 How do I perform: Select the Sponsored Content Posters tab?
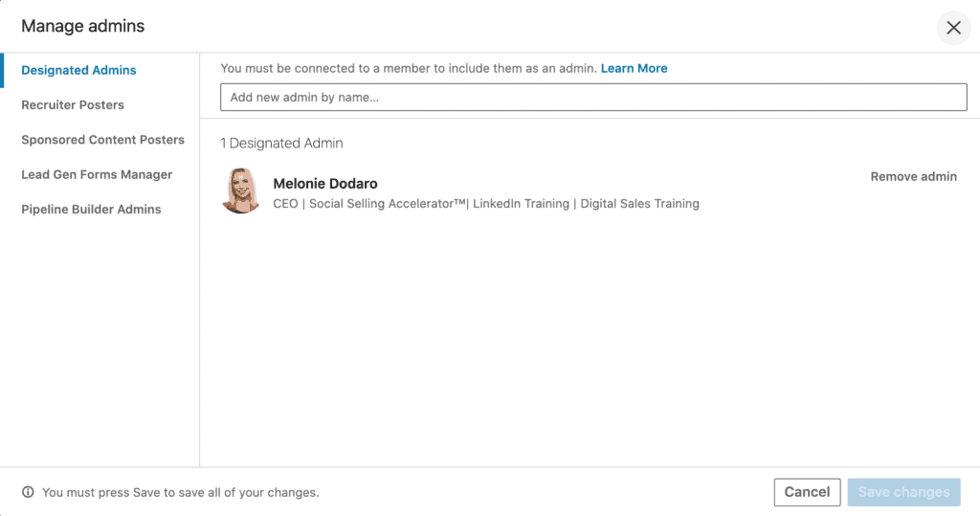(102, 140)
